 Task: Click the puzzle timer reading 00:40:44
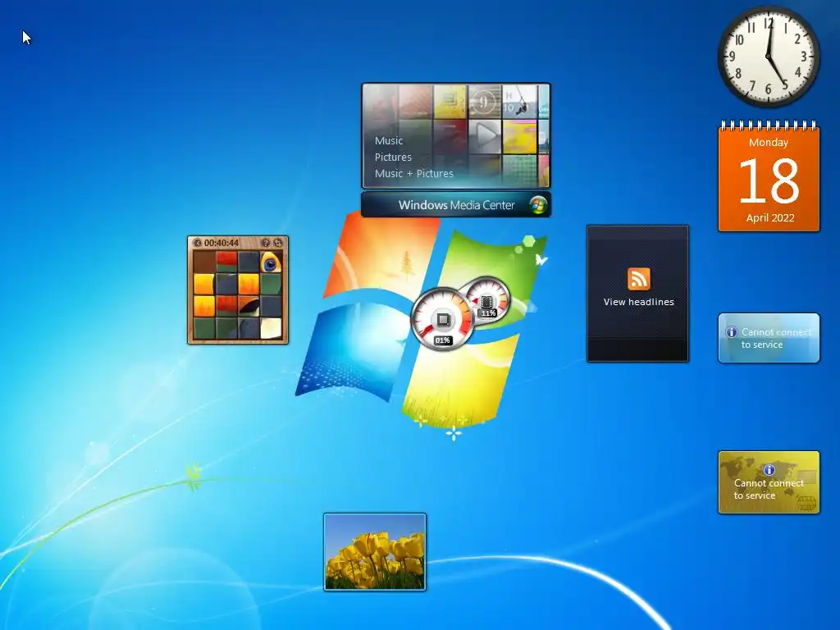[x=221, y=243]
